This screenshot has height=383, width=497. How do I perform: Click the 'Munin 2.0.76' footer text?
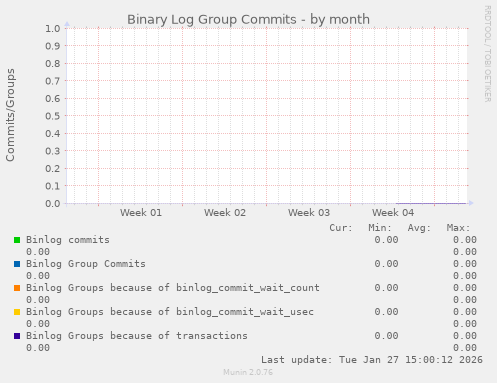(248, 372)
